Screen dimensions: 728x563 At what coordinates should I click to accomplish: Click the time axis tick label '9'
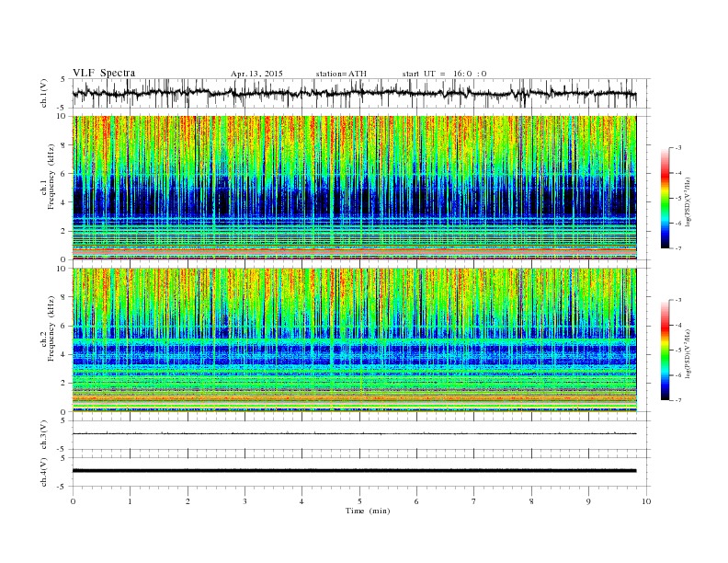(x=588, y=501)
